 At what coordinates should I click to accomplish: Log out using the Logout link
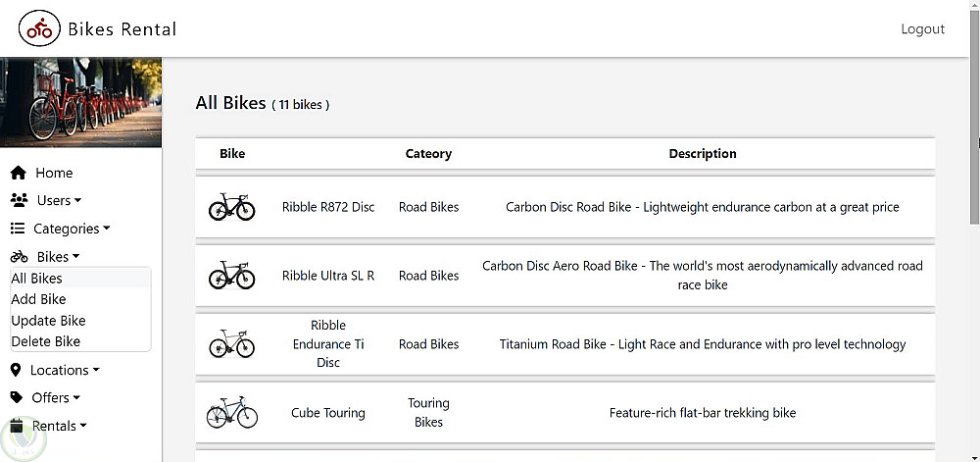click(922, 29)
